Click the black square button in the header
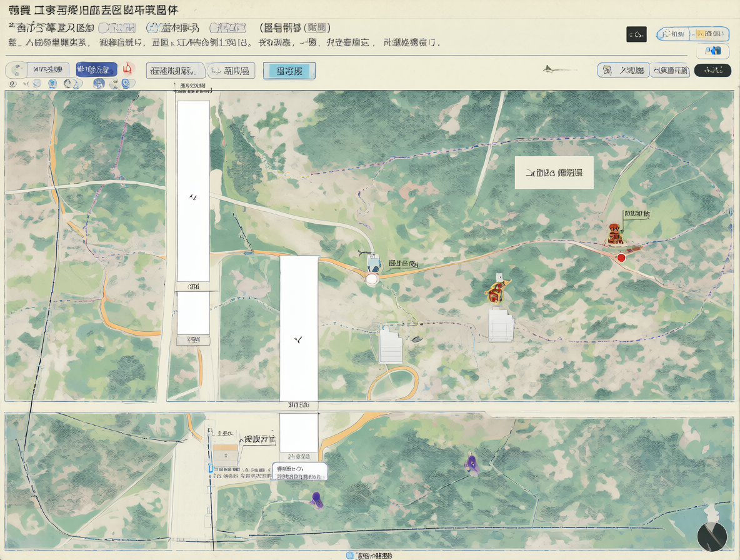 coord(636,34)
